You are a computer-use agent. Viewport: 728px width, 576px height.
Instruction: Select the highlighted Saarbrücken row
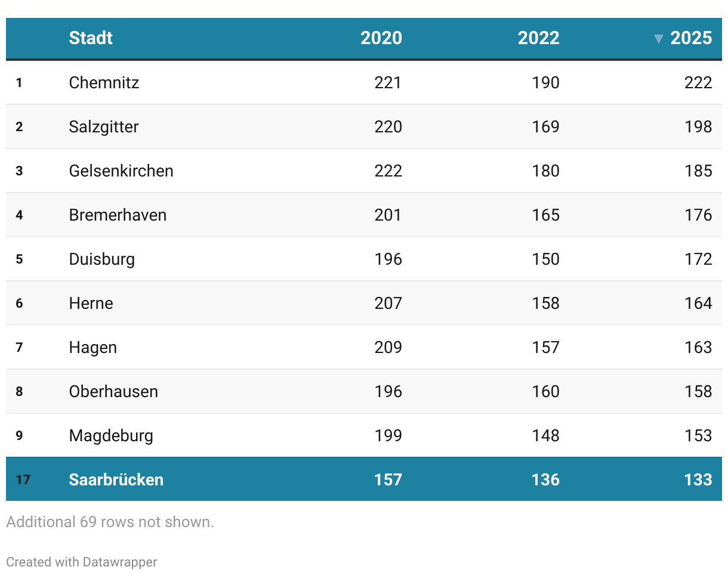click(364, 479)
